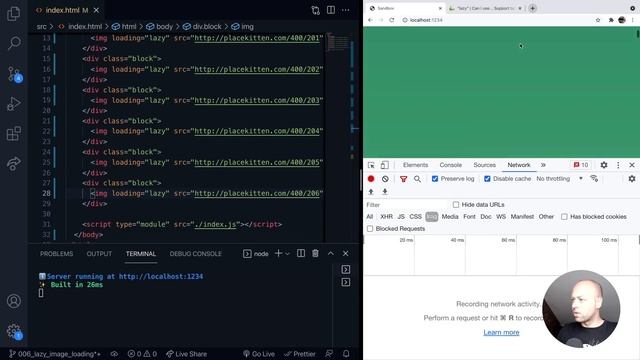This screenshot has width=640, height=360.
Task: Open the Live Share activity icon
Action: point(13,163)
